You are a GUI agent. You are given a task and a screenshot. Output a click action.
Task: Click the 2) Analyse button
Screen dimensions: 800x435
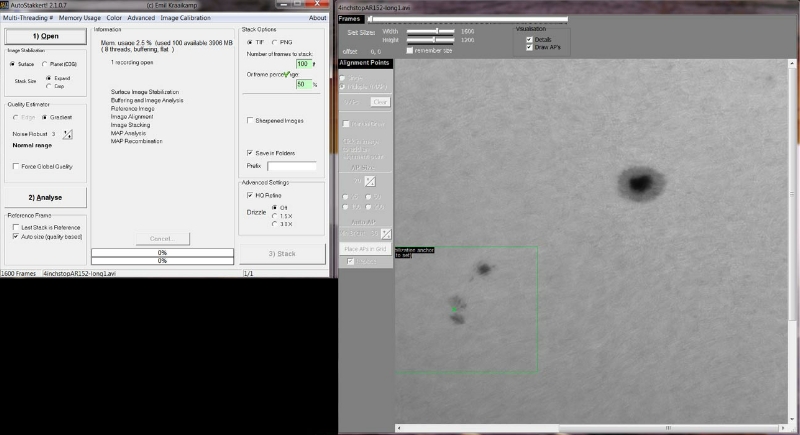pos(44,197)
